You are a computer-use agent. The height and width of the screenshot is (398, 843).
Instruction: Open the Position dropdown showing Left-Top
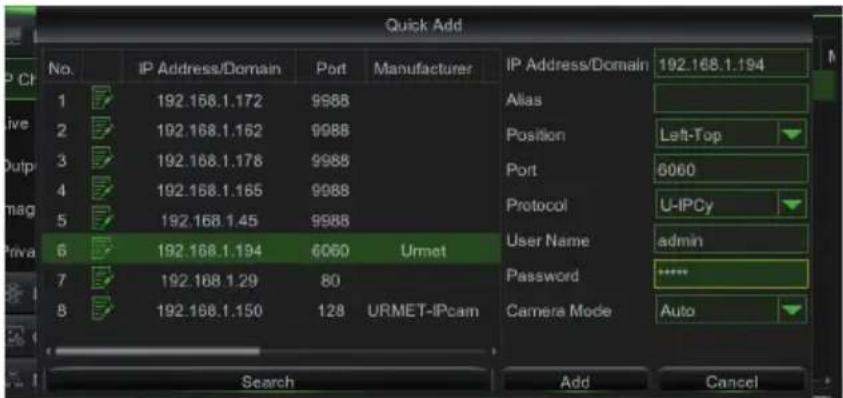(731, 135)
